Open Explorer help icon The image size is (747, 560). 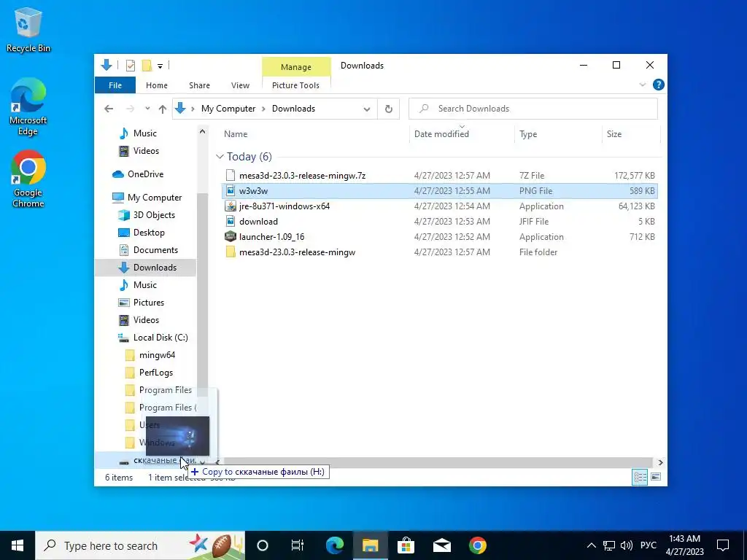[x=659, y=85]
